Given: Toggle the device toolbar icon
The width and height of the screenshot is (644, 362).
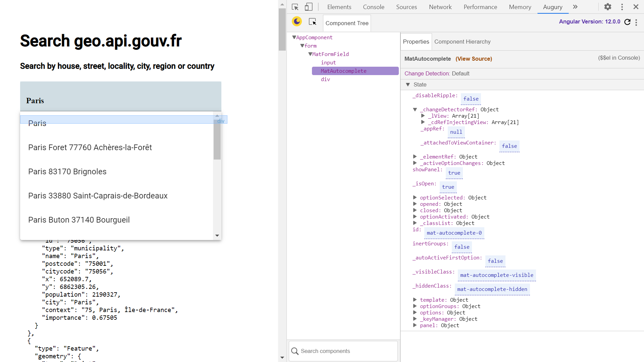Looking at the screenshot, I should (x=309, y=7).
